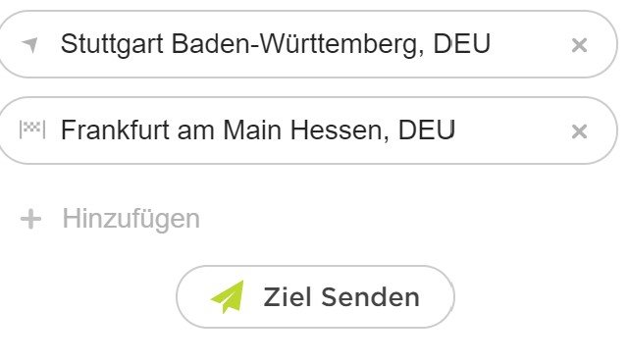Click empty space inside the destination box
The width and height of the screenshot is (628, 364).
(x=512, y=130)
